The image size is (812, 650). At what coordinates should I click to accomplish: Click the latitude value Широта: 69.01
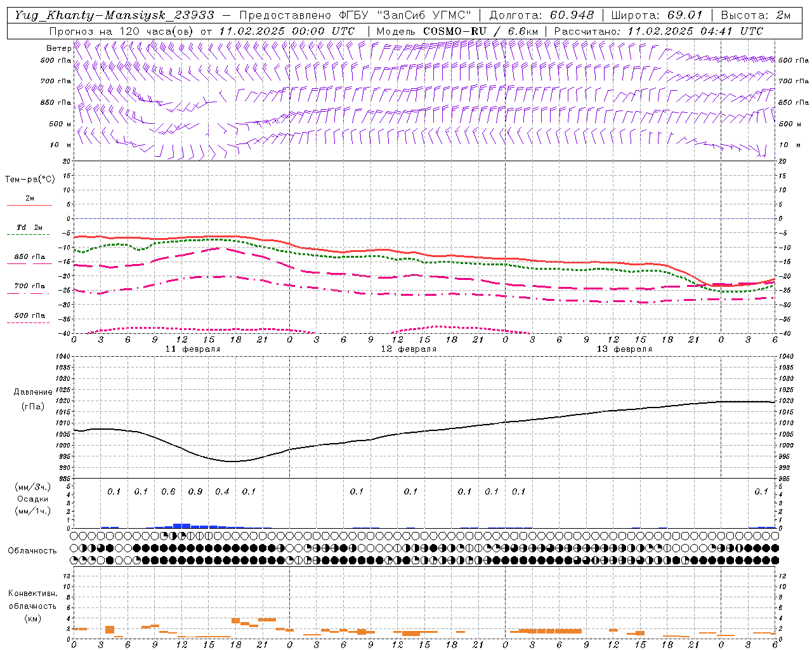(x=657, y=15)
